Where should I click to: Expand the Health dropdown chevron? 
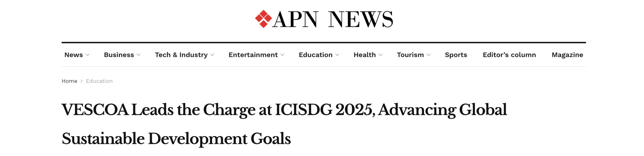[x=381, y=55]
